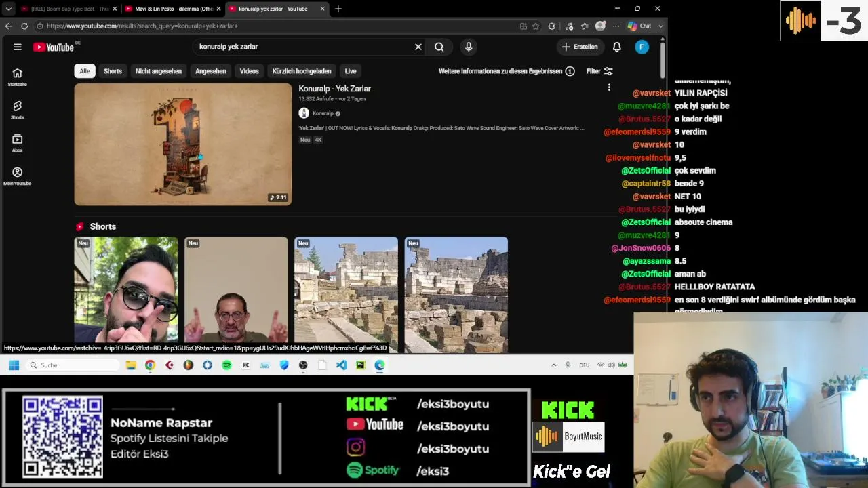868x488 pixels.
Task: Select the Shorts filter chip
Action: pos(113,71)
